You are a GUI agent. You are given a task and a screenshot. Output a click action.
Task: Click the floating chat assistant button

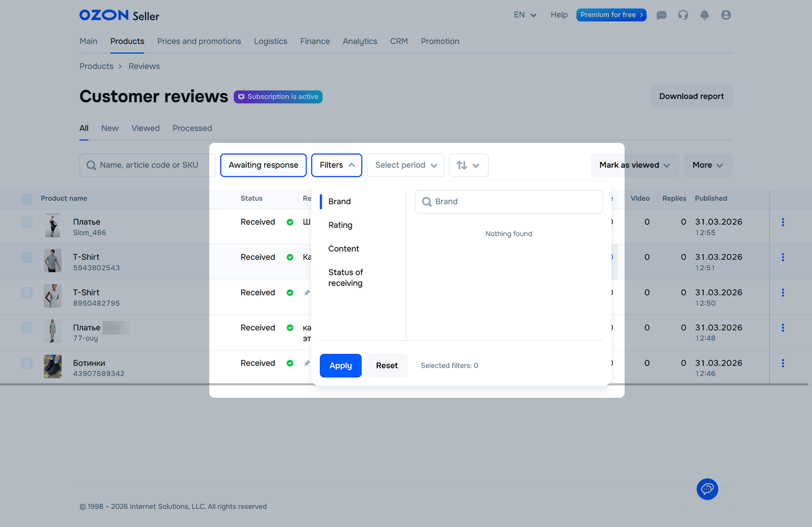707,489
